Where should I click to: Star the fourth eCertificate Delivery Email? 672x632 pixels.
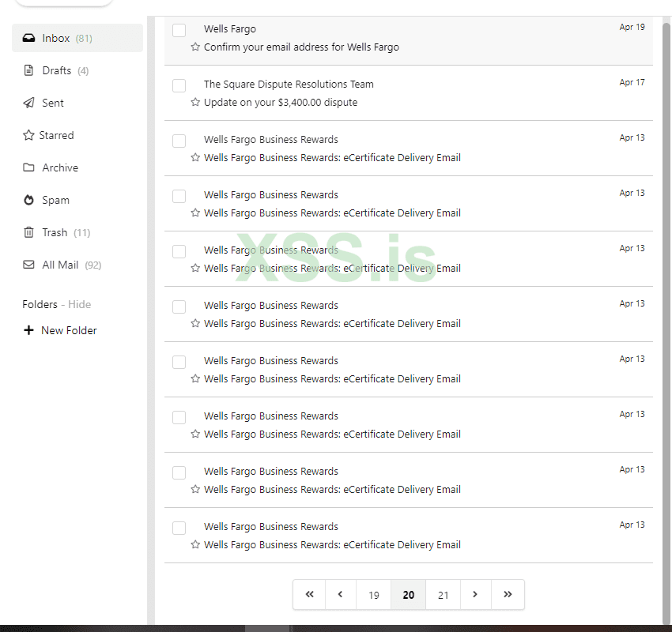[x=195, y=323]
